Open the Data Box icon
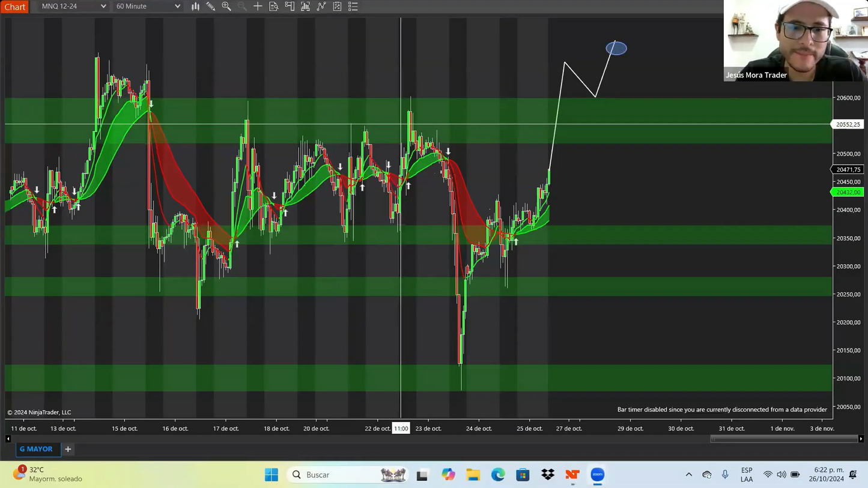The height and width of the screenshot is (488, 868). [x=274, y=7]
